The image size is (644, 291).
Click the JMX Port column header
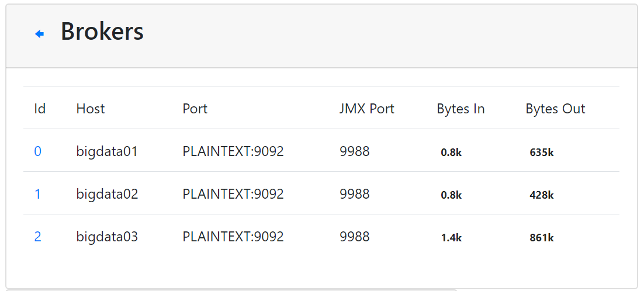366,109
